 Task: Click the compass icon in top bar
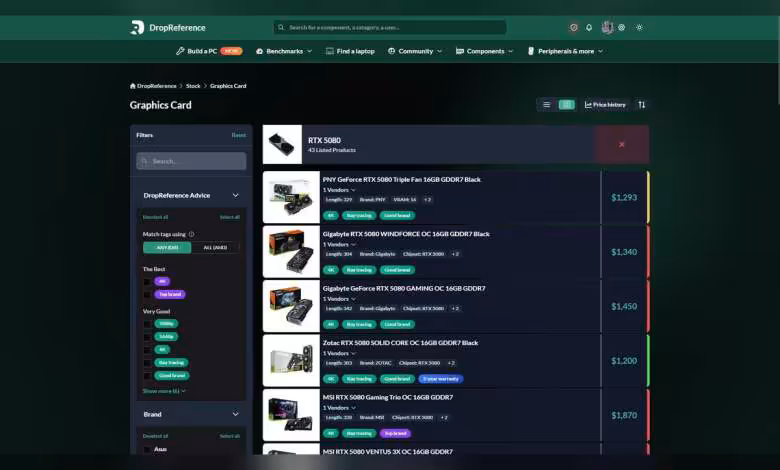(x=574, y=27)
